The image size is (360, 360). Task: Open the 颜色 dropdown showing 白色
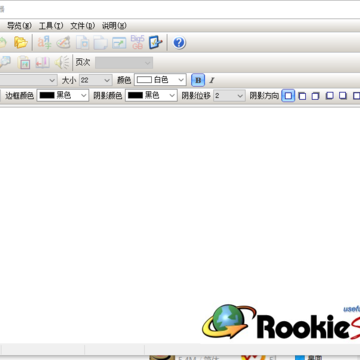click(x=160, y=80)
